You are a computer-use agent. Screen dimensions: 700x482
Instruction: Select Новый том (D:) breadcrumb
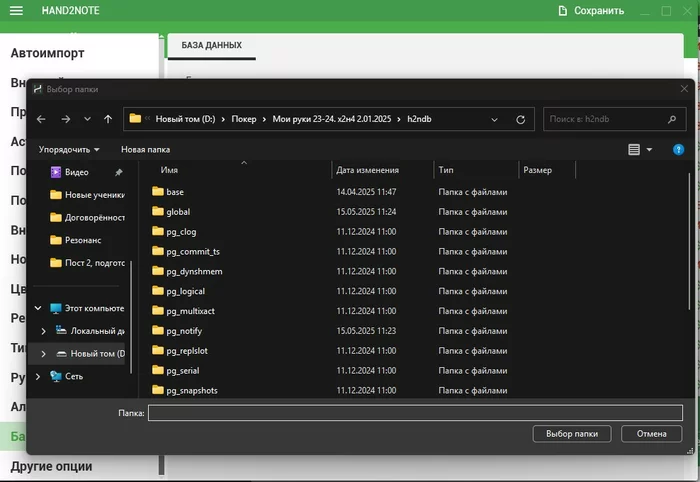pyautogui.click(x=185, y=119)
